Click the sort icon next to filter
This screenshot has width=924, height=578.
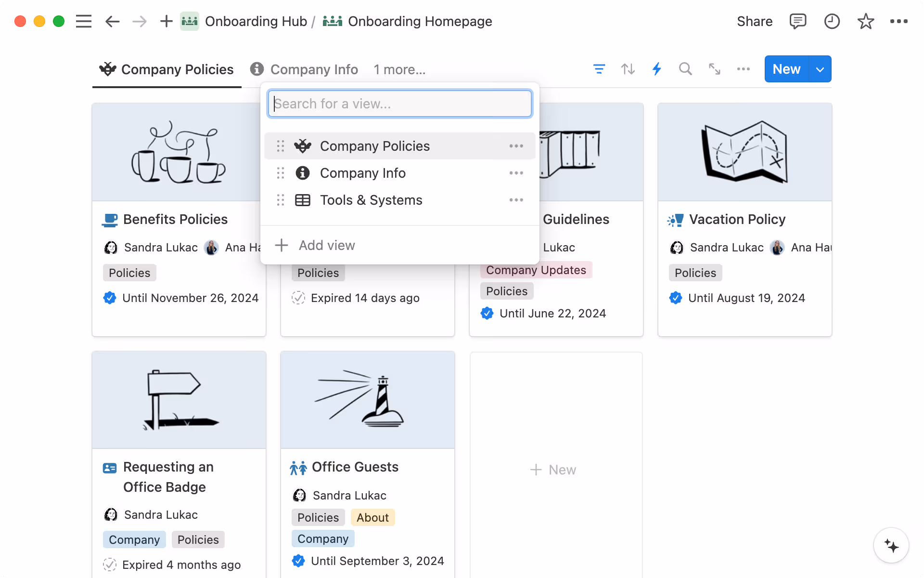[628, 69]
